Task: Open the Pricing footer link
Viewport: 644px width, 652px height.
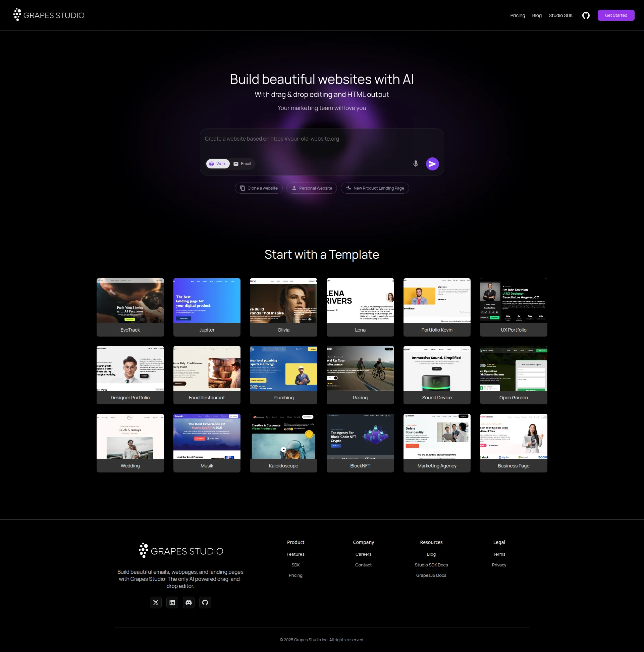Action: 296,575
